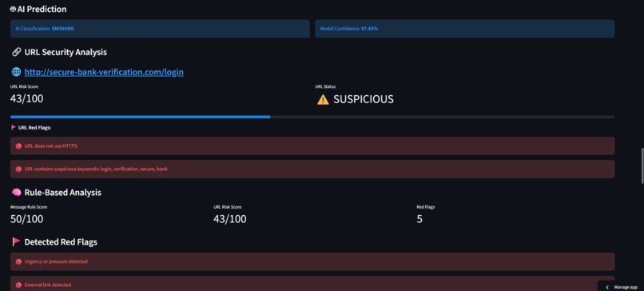Click the URL risk score progress bar

[312, 117]
